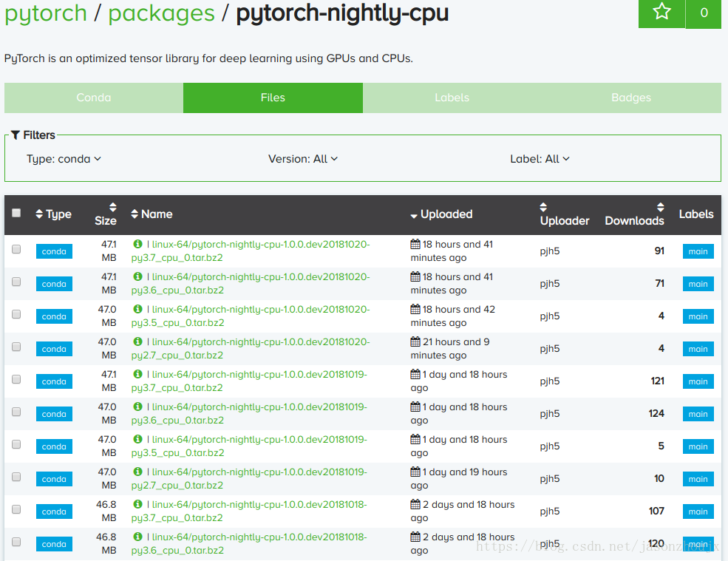Click main label for 20181020 py2.7 row

pyautogui.click(x=698, y=349)
